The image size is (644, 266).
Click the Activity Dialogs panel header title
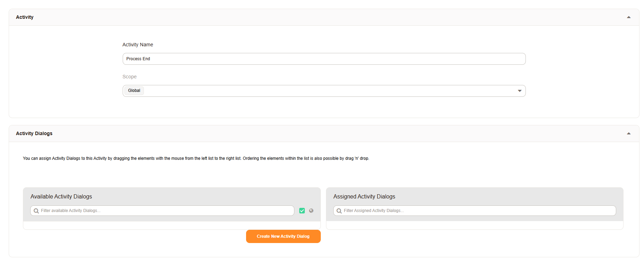(34, 133)
